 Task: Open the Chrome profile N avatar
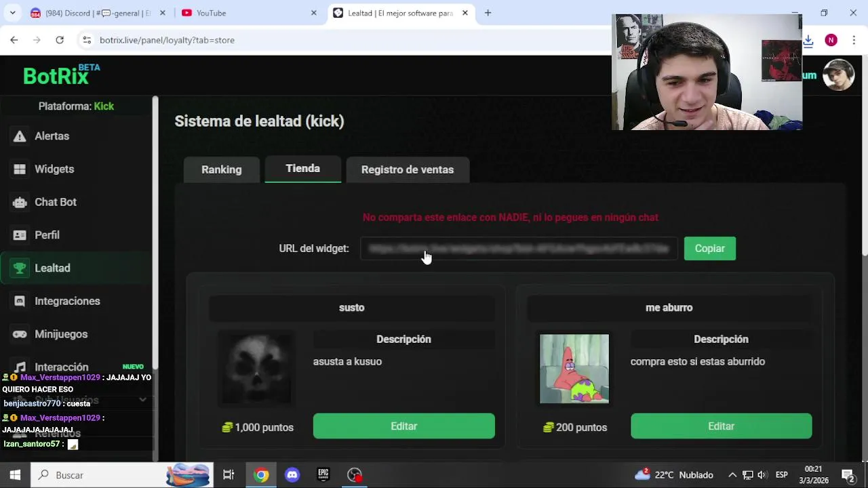coord(831,41)
